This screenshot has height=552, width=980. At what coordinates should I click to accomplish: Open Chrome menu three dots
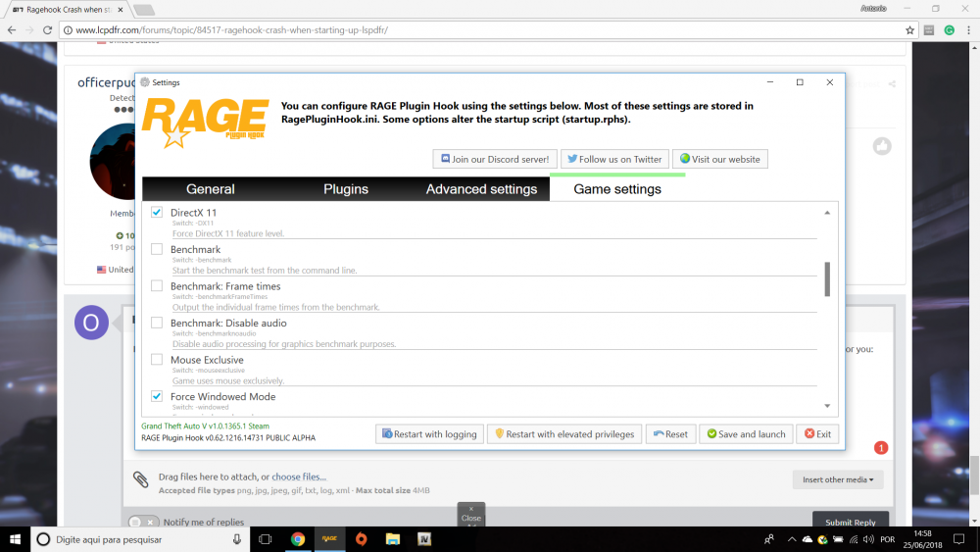click(969, 30)
